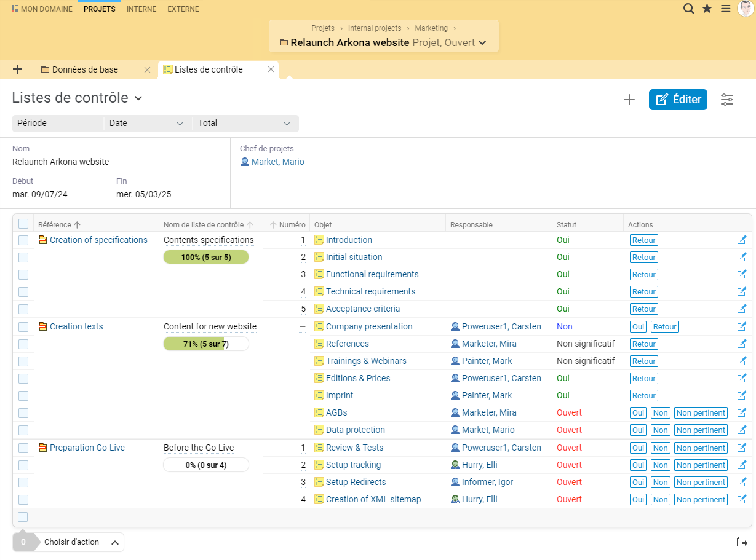
Task: Click edit icon in Introduction row
Action: coord(741,240)
